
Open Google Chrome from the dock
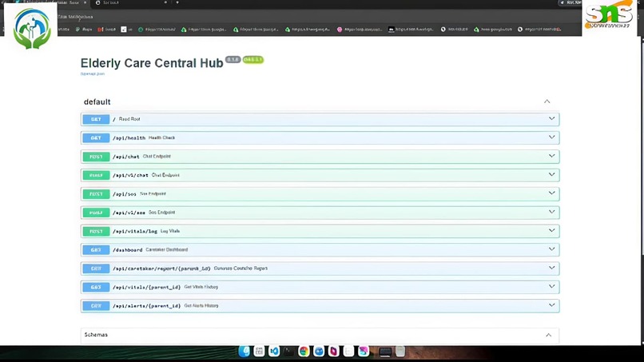click(304, 352)
